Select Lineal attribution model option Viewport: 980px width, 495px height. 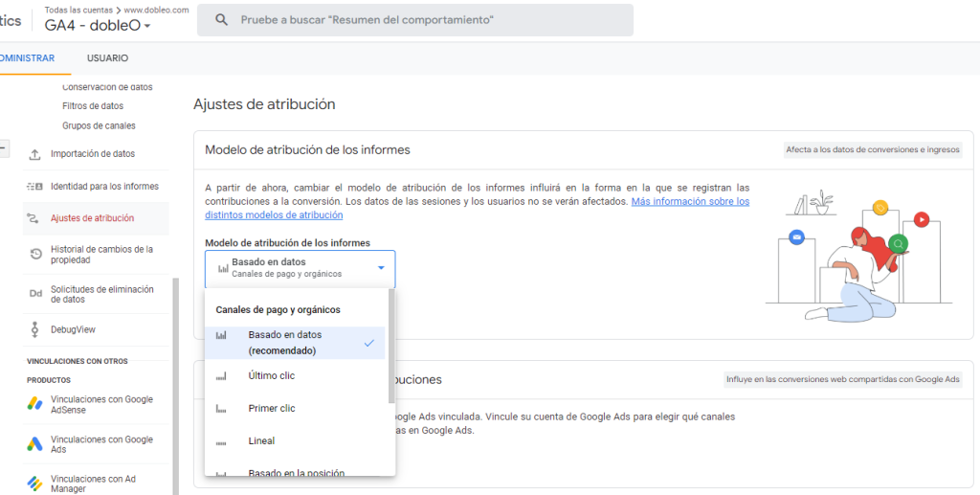point(261,441)
